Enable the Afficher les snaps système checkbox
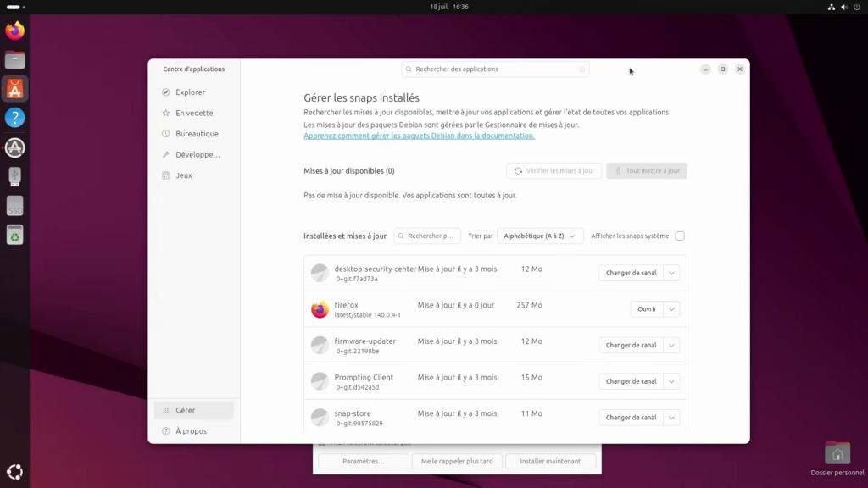 click(680, 236)
